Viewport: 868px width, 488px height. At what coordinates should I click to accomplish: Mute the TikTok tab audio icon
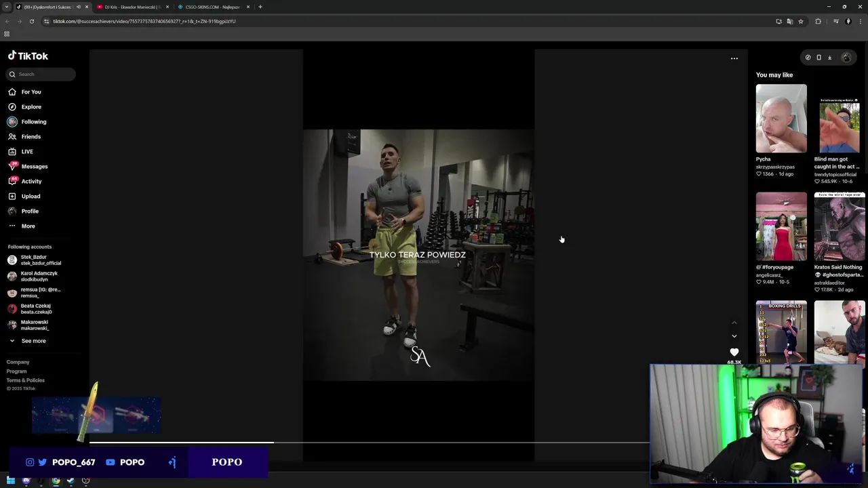79,7
